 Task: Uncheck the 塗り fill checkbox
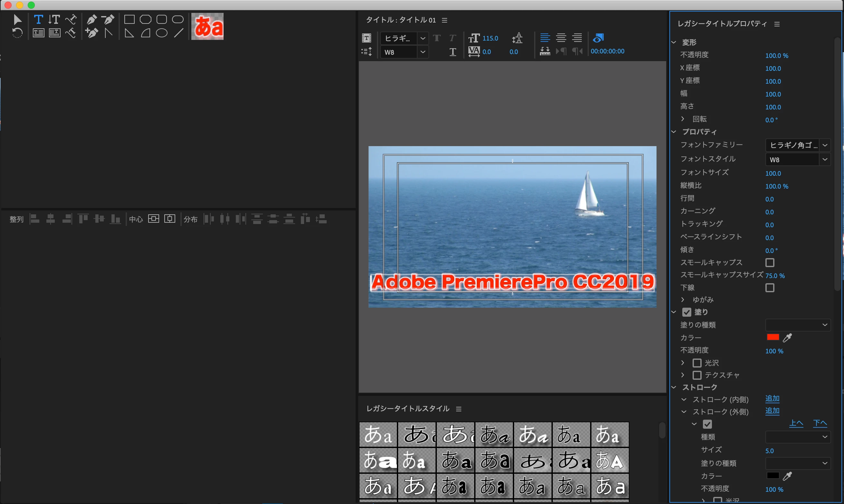686,312
